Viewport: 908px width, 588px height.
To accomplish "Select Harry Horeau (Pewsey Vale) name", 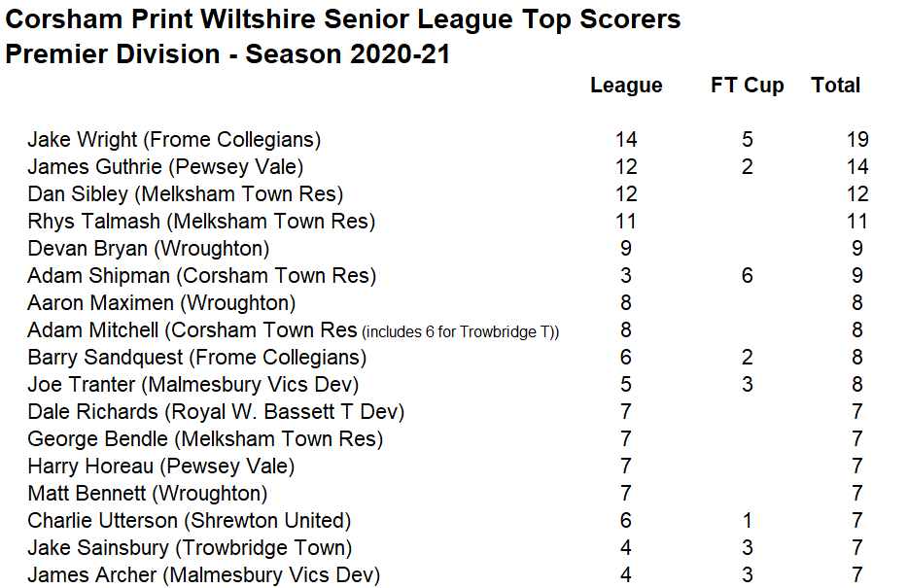I will (161, 467).
